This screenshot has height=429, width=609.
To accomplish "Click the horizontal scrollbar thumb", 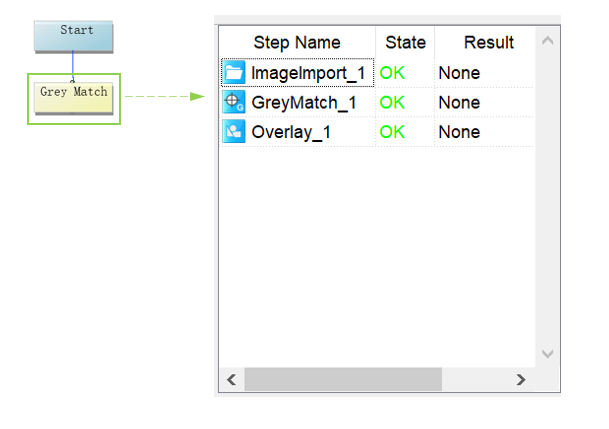I will 342,380.
